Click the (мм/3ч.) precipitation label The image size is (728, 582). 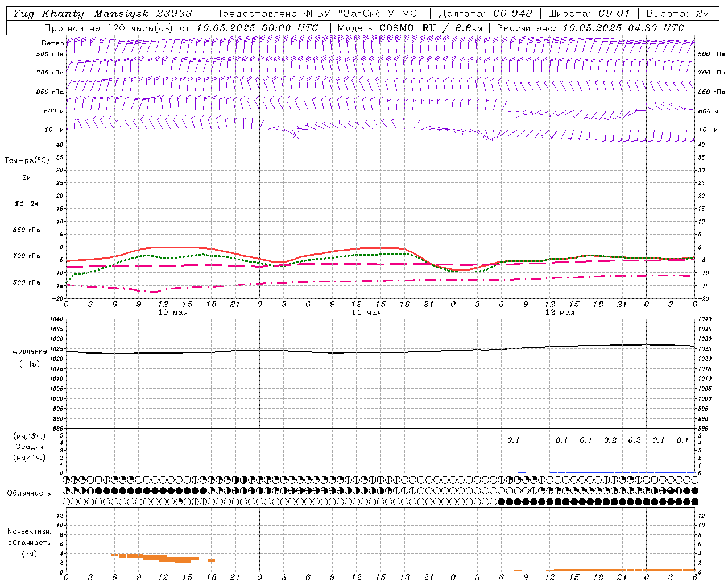30,436
